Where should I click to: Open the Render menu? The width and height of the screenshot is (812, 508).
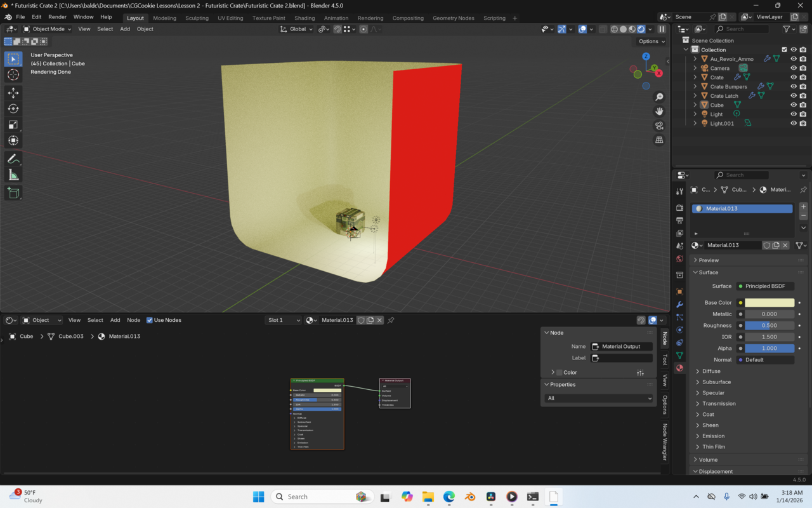[x=57, y=17]
